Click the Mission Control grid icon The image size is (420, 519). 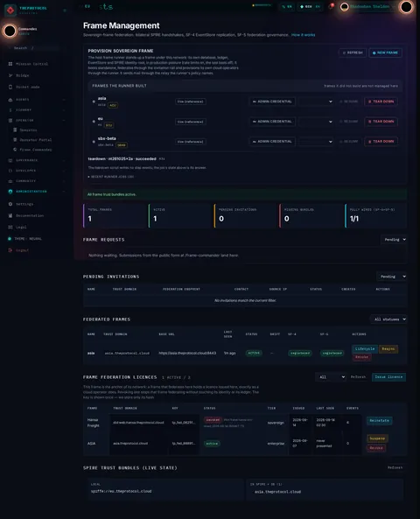(x=10, y=64)
